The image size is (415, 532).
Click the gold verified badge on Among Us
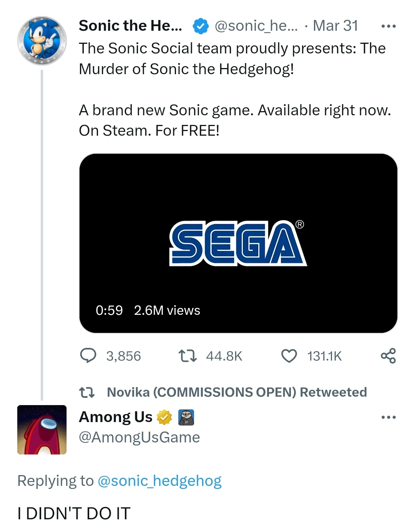(x=164, y=417)
